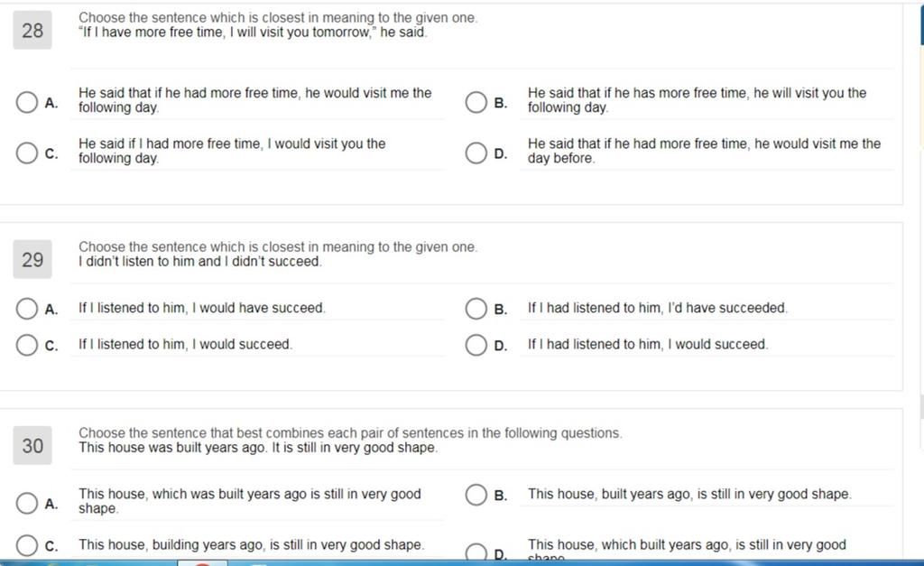Click answer ending "would visit me the day before"

point(704,151)
